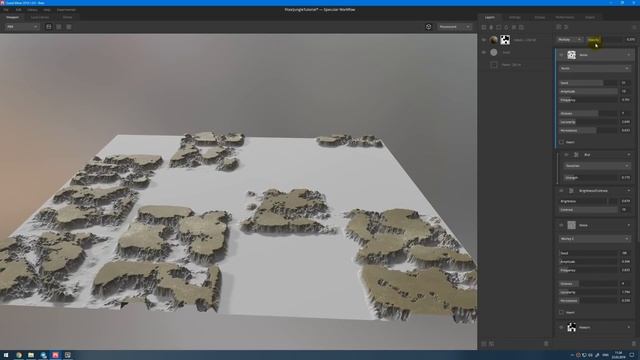Toggle visibility of the Pattern component
This screenshot has width=640, height=360.
(x=561, y=327)
